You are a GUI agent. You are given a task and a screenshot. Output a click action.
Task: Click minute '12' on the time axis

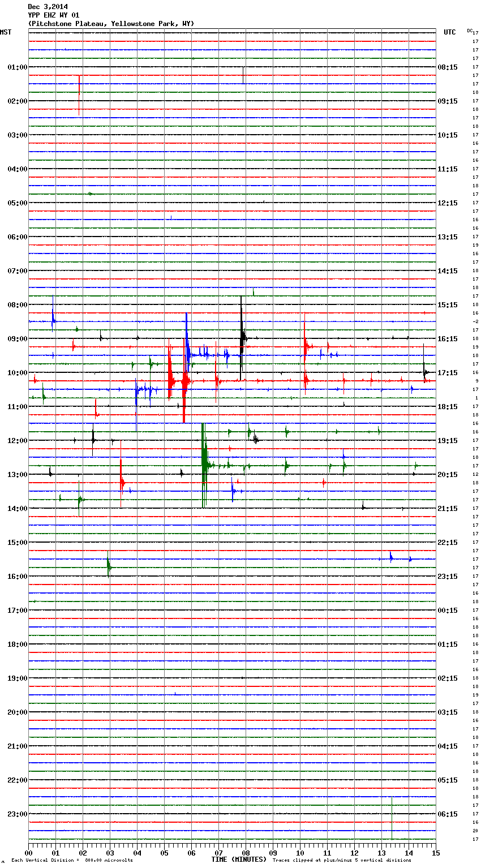354,853
